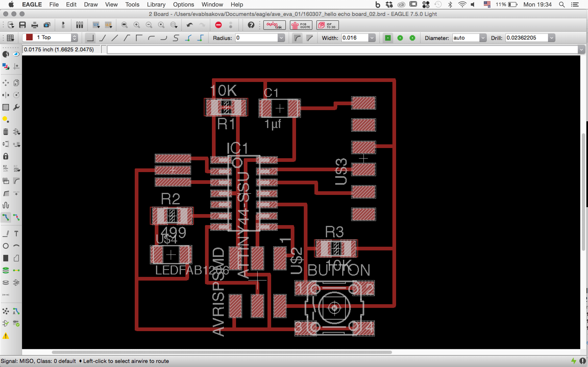The image size is (588, 367).
Task: Expand the Drill size dropdown
Action: pos(551,38)
